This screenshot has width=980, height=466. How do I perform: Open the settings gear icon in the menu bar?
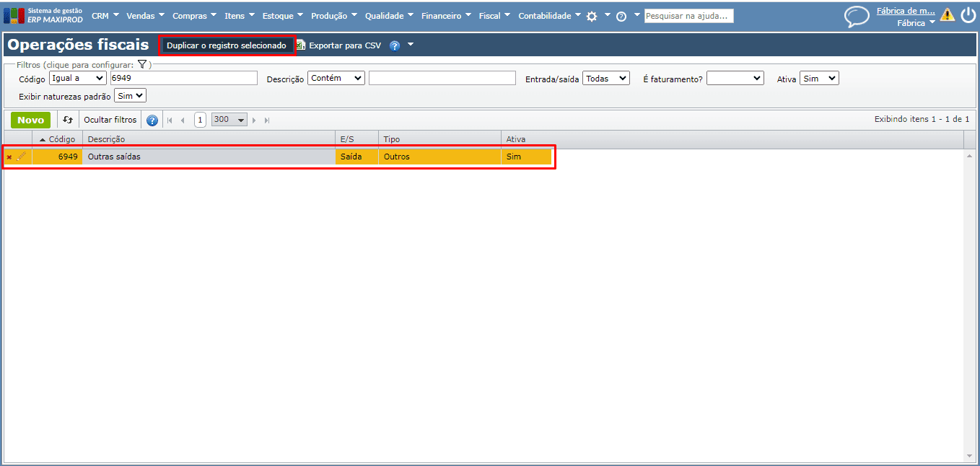pos(592,16)
